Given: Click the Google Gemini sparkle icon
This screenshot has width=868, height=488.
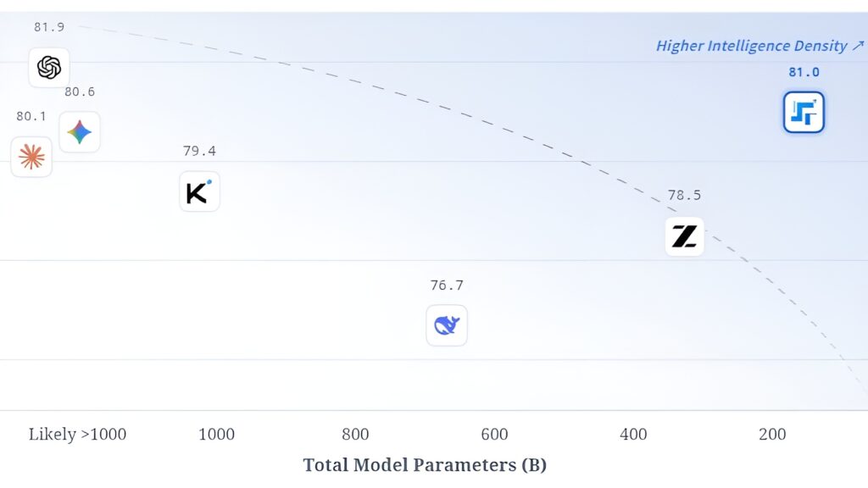Looking at the screenshot, I should 80,132.
